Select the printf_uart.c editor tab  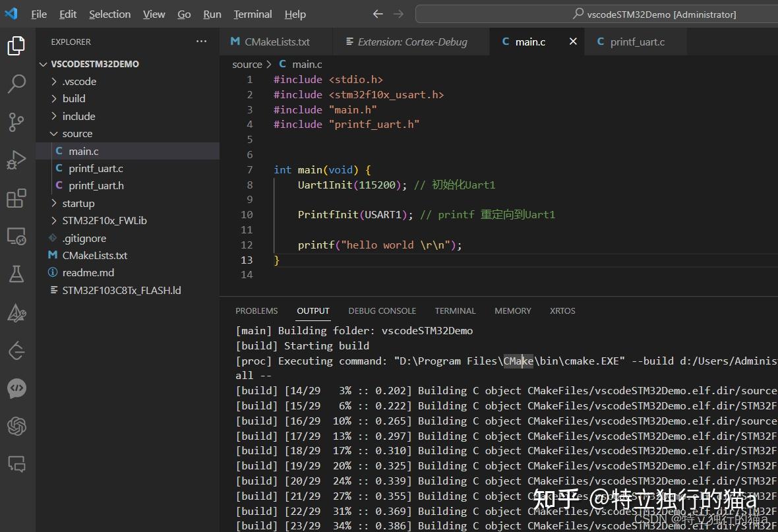tap(635, 41)
